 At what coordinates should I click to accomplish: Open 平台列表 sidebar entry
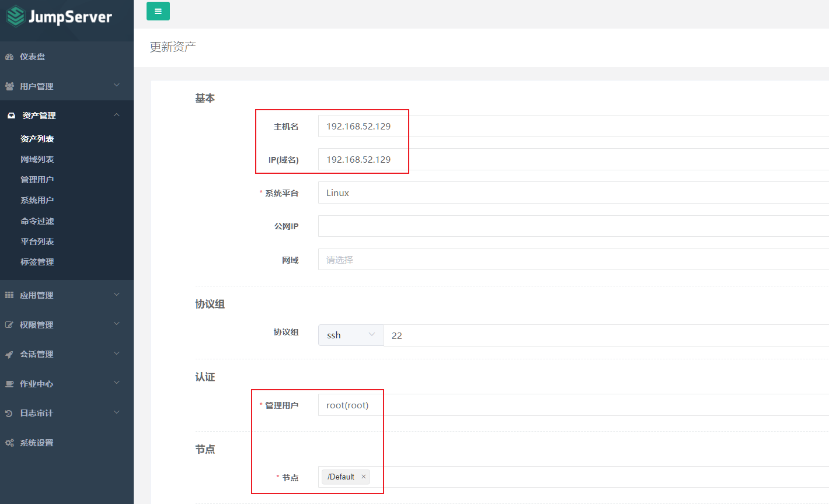tap(37, 242)
